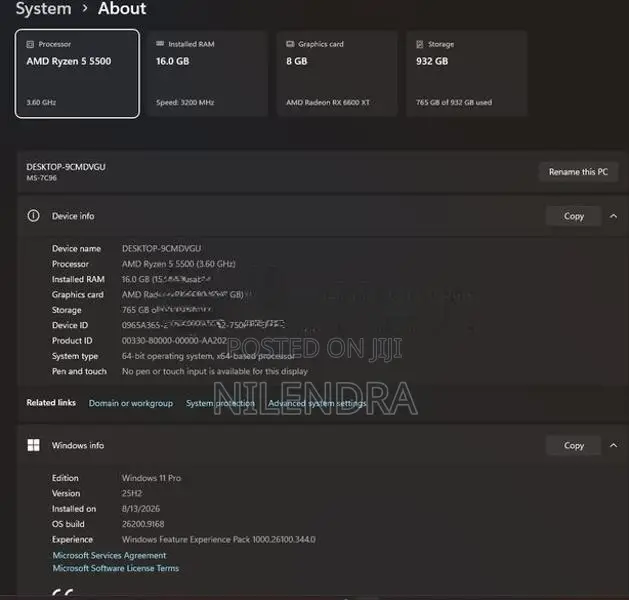629x600 pixels.
Task: Click the Windows logo icon beside Windows info
Action: pyautogui.click(x=33, y=445)
